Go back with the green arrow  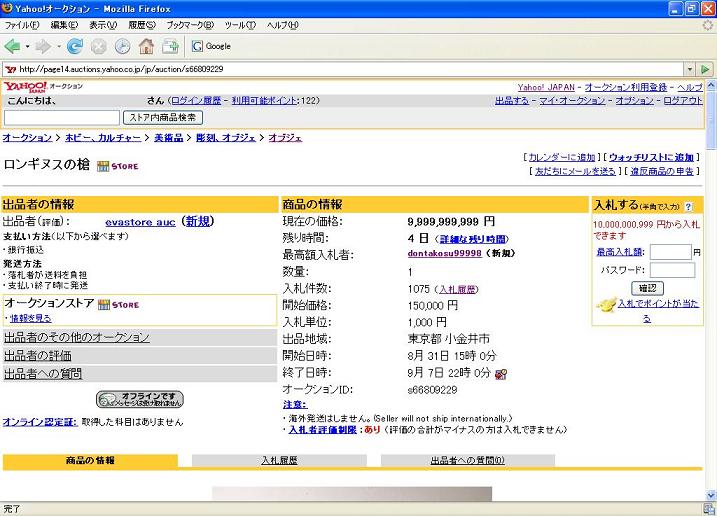[x=12, y=46]
